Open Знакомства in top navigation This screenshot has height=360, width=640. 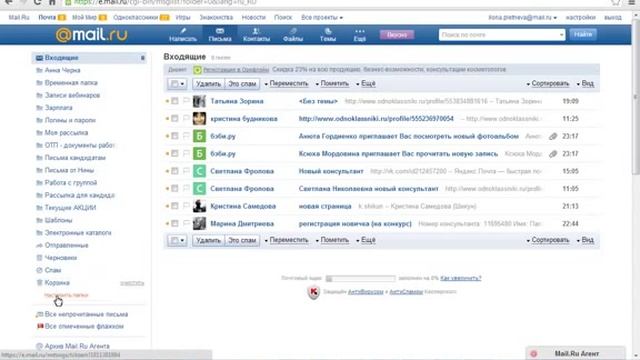(216, 18)
